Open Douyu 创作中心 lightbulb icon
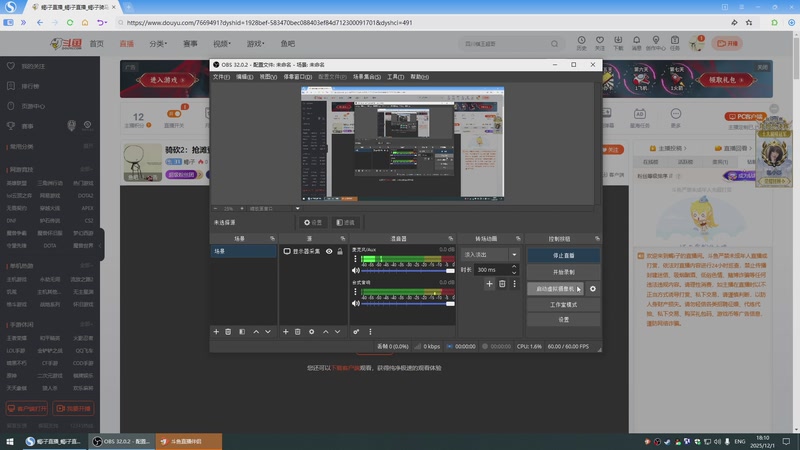The image size is (800, 450). (656, 43)
